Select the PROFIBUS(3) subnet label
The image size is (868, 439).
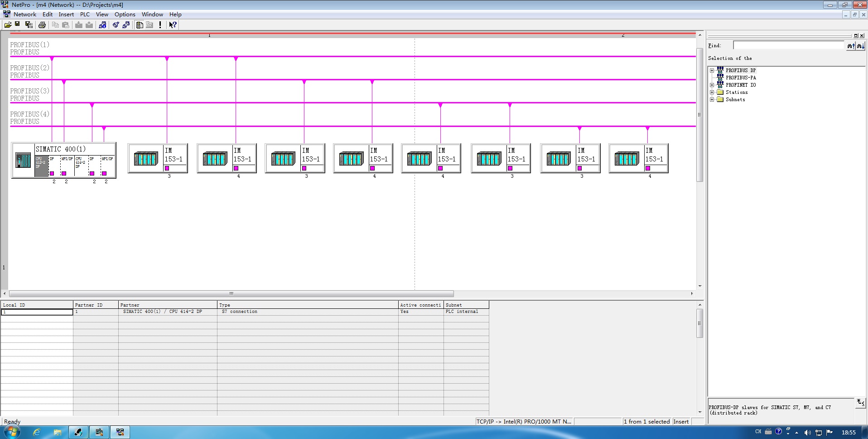click(30, 91)
